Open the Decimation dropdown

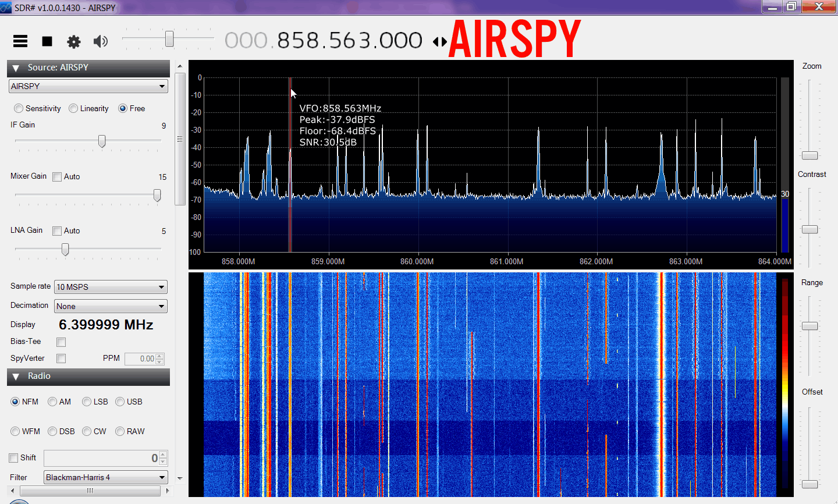(x=111, y=306)
